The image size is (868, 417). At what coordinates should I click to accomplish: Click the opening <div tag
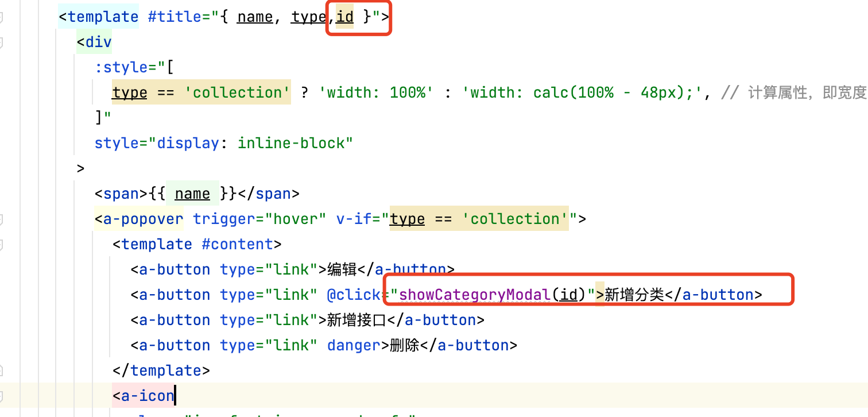point(94,43)
